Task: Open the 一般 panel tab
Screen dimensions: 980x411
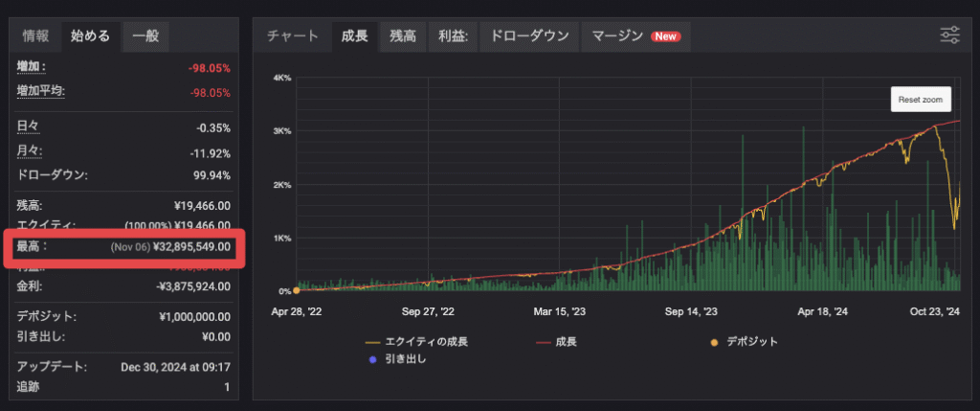Action: point(145,36)
